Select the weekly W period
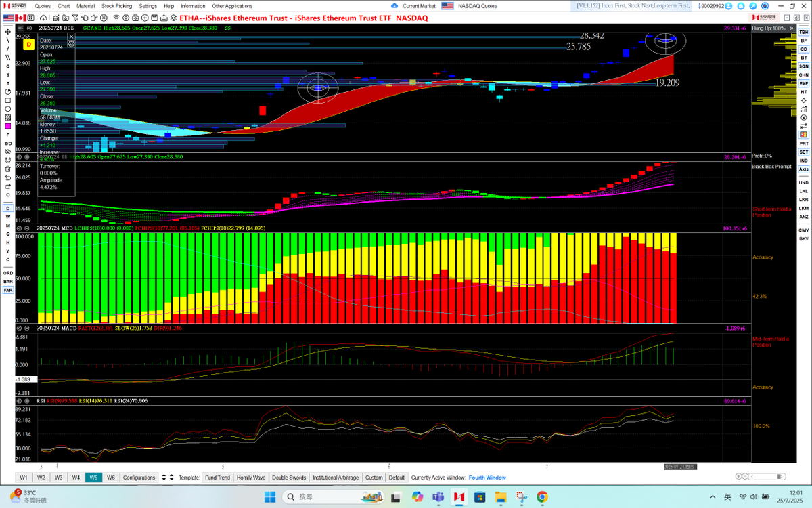This screenshot has height=508, width=812. pyautogui.click(x=7, y=217)
